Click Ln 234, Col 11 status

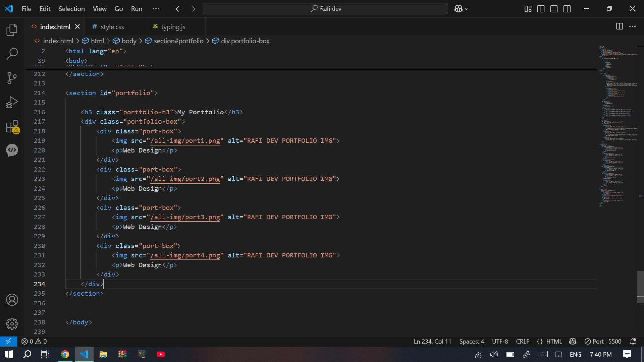coord(432,342)
